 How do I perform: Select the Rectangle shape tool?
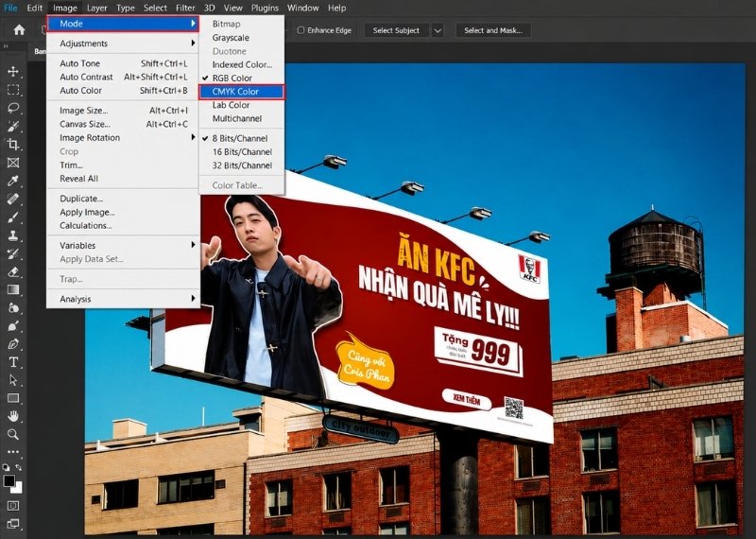pyautogui.click(x=13, y=398)
